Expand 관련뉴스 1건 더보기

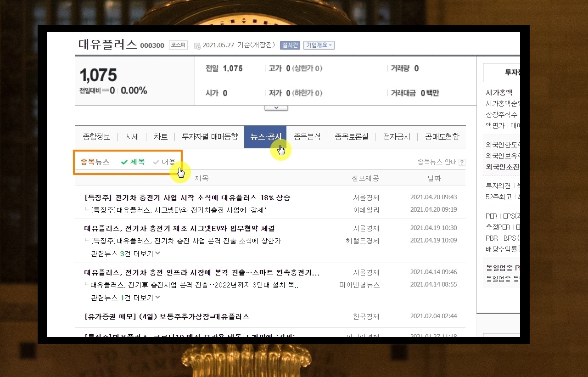126,298
